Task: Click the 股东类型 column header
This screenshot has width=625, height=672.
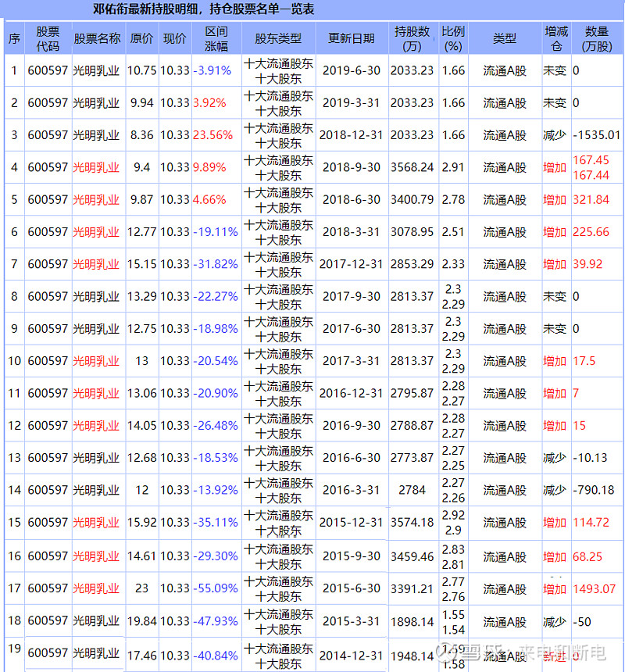Action: [x=278, y=38]
